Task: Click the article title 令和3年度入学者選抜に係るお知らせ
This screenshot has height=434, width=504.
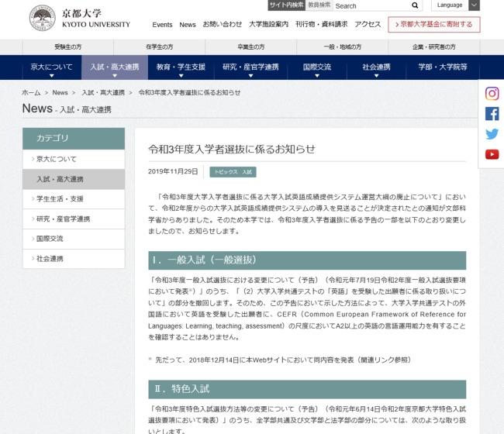Action: tap(232, 150)
